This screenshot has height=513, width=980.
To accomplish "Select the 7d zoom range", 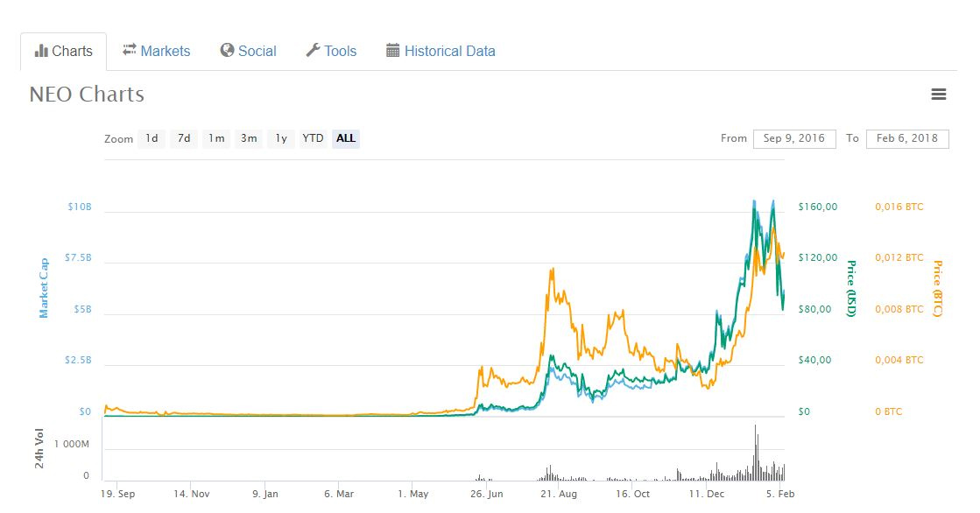I will coord(183,138).
